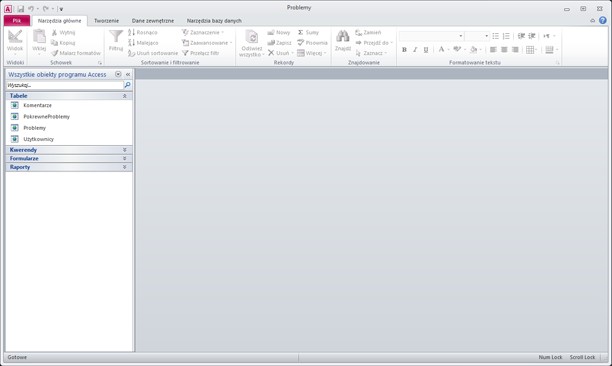This screenshot has width=612, height=366.
Task: Click the Nowy record icon
Action: coord(271,32)
